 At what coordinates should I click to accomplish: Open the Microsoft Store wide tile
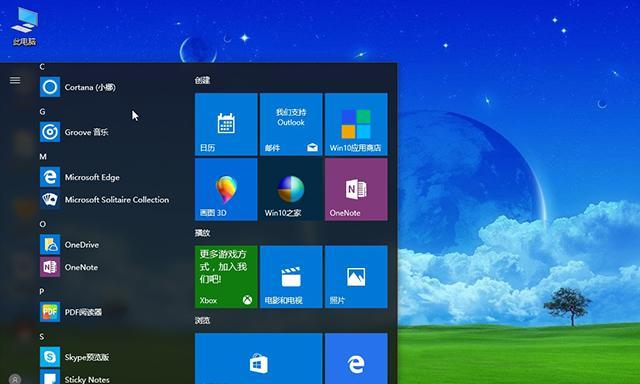tap(258, 359)
